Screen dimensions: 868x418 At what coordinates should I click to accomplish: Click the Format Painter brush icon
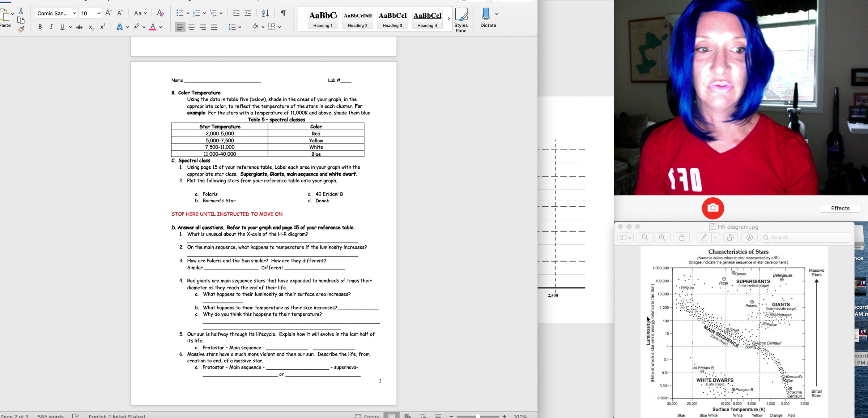coord(21,30)
